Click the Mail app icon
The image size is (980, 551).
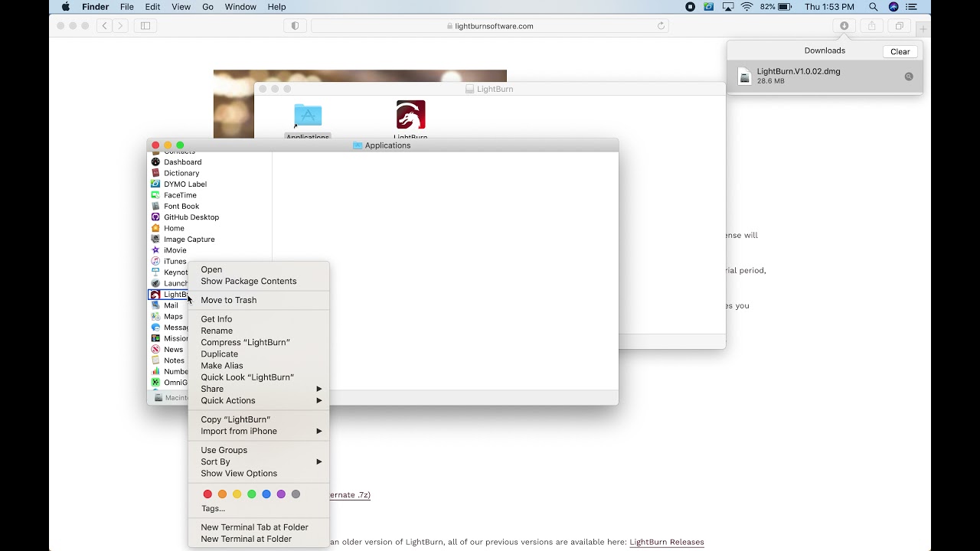pos(155,305)
